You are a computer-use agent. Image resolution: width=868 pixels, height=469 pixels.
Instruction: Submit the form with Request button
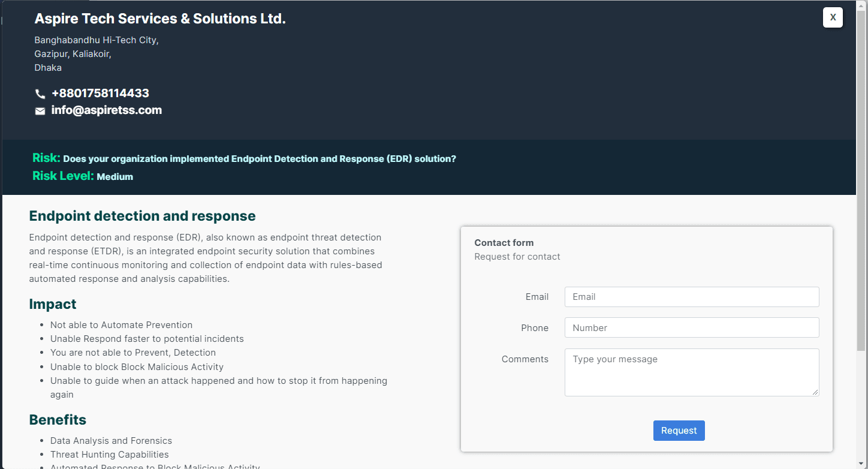click(679, 431)
